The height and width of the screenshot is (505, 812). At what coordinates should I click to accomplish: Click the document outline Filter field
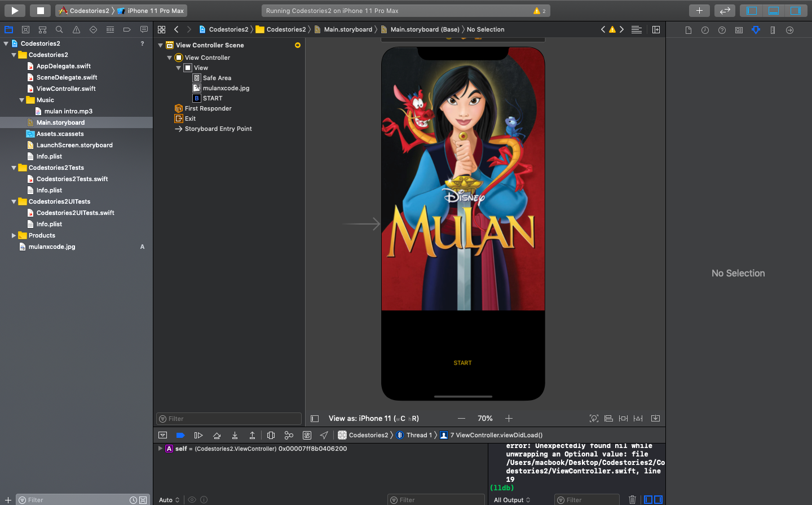(x=229, y=419)
